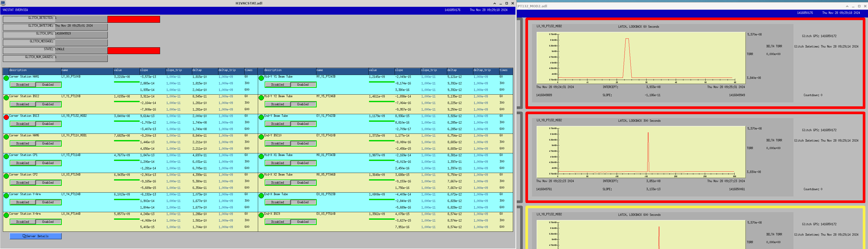The image size is (868, 249).
Task: Click the green status circle for Corner Station HAM1
Action: (6, 78)
